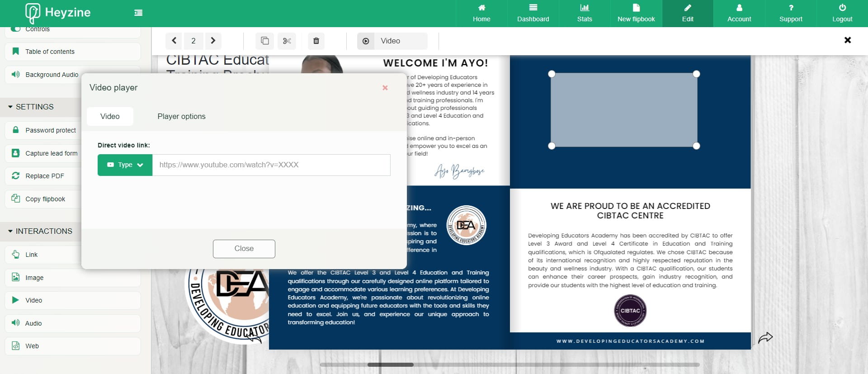Viewport: 868px width, 374px height.
Task: Click the CIBTAC logo badge
Action: click(630, 311)
